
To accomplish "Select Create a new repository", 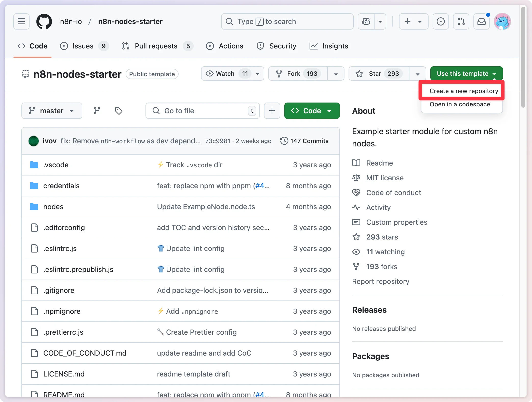I will coord(462,91).
